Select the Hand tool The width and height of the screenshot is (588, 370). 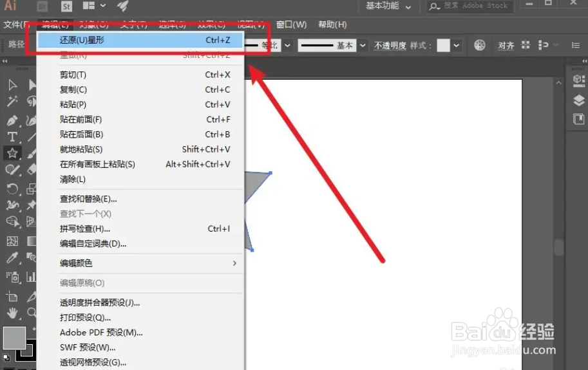pyautogui.click(x=12, y=313)
